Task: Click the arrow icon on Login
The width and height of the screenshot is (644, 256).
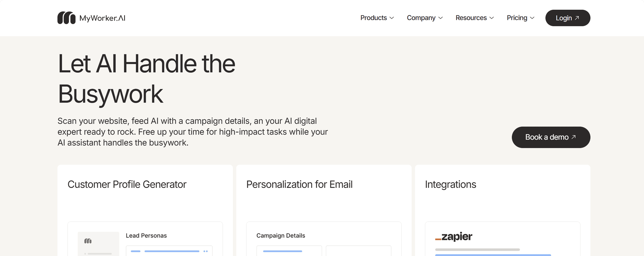Action: [x=577, y=18]
